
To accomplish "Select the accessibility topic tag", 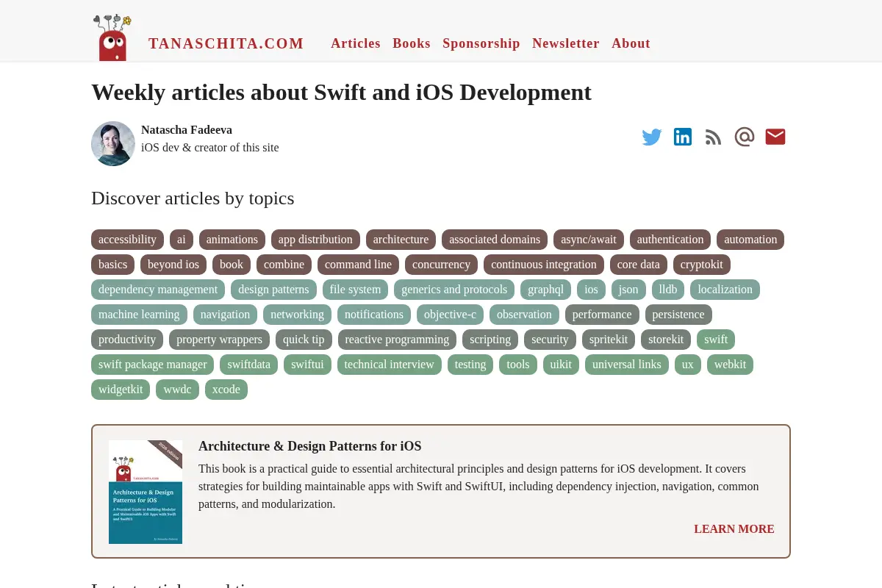I will [127, 240].
